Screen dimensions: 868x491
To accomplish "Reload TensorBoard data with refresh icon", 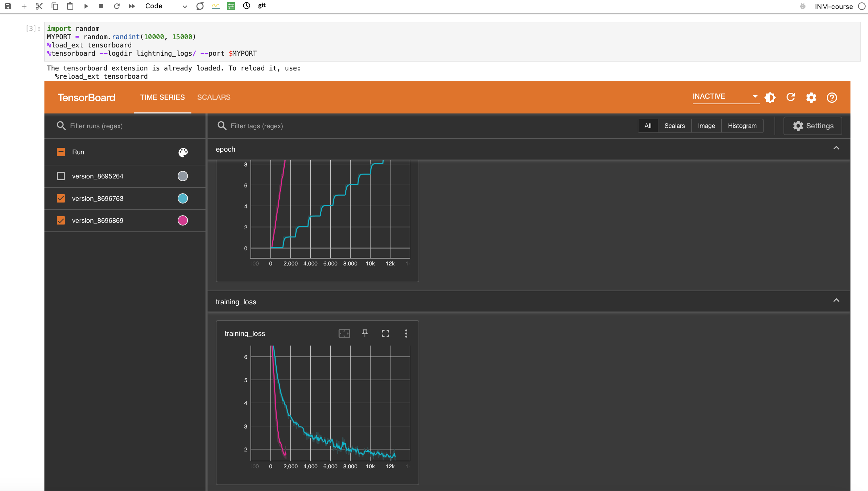I will [791, 97].
